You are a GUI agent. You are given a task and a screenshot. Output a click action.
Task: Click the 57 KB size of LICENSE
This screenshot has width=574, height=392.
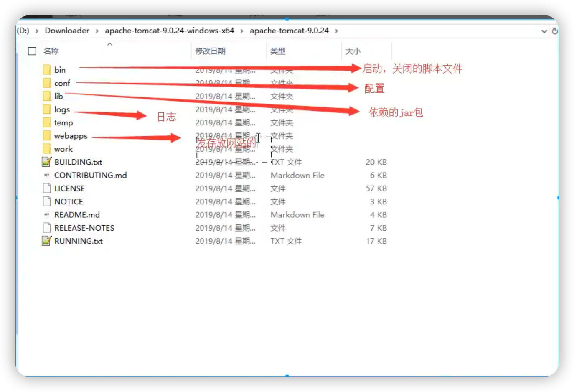click(376, 188)
